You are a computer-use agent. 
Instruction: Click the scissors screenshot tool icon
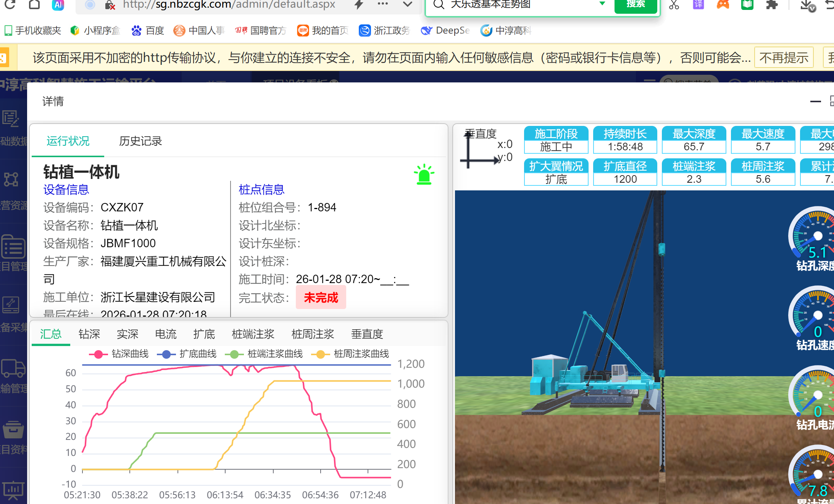pos(674,4)
